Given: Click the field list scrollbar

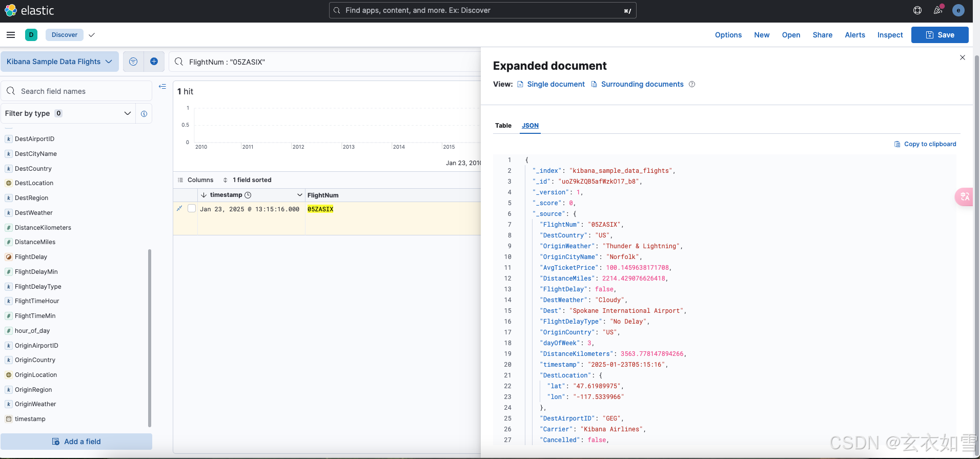Looking at the screenshot, I should coord(150,338).
